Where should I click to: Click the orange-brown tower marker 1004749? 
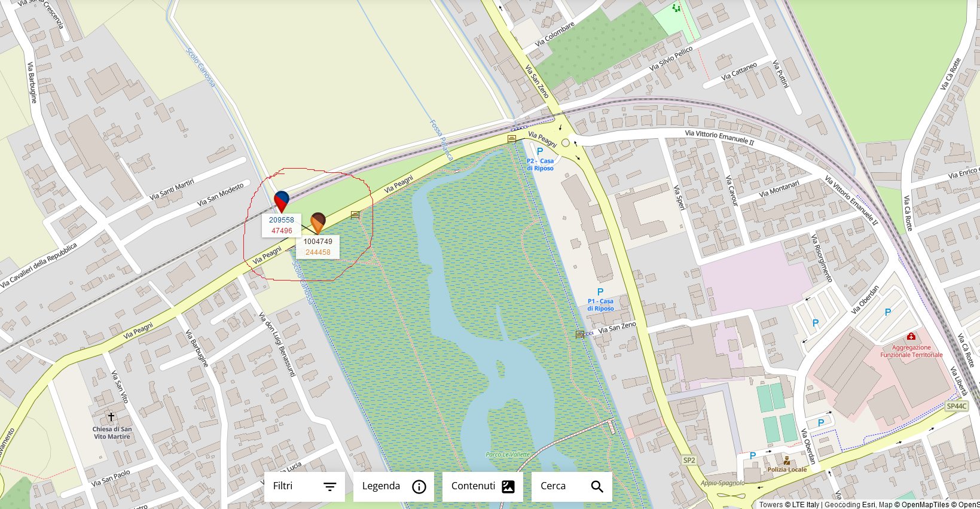[x=318, y=223]
